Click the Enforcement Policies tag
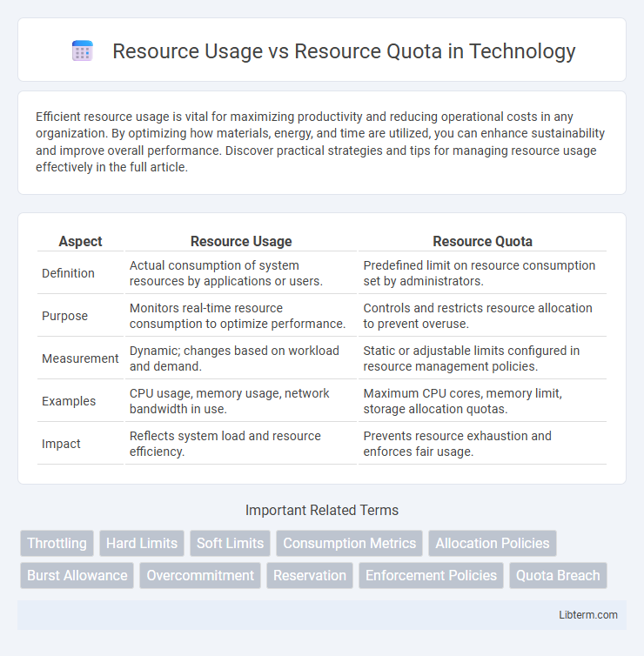 tap(431, 575)
